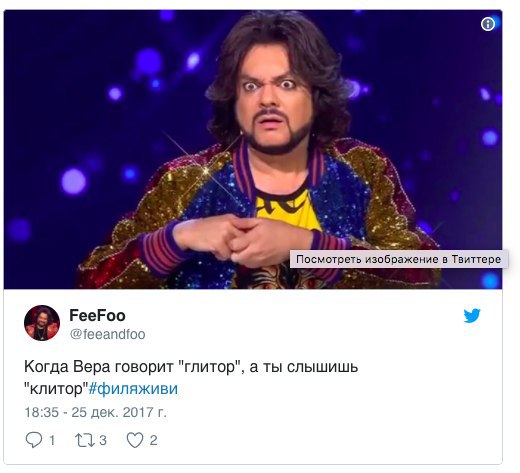
Task: Click the FeeFoo display name
Action: tap(97, 315)
